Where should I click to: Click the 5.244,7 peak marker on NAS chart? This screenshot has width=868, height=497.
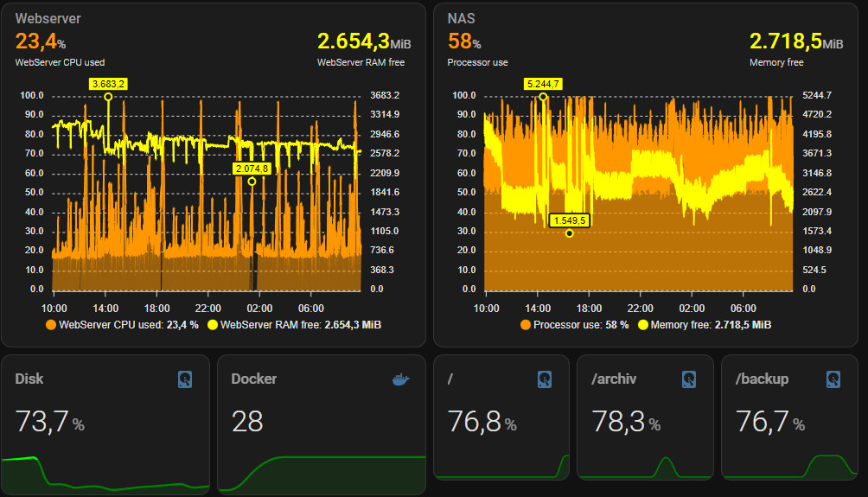tap(543, 97)
